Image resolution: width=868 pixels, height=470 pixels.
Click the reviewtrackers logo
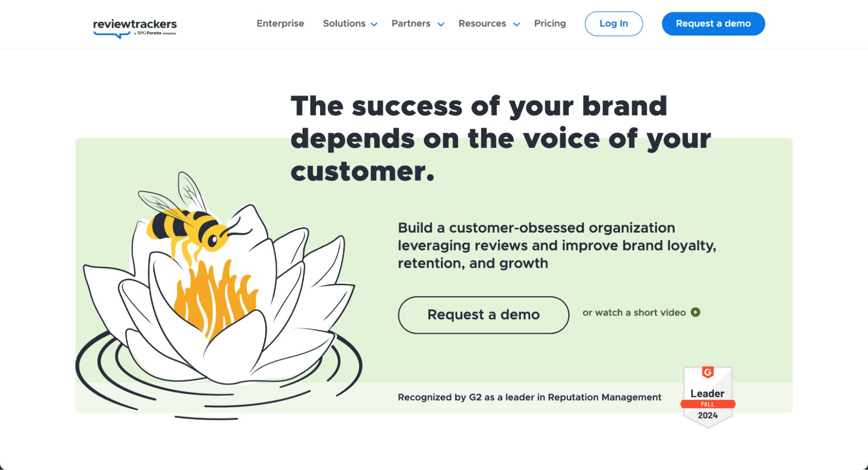pyautogui.click(x=134, y=27)
